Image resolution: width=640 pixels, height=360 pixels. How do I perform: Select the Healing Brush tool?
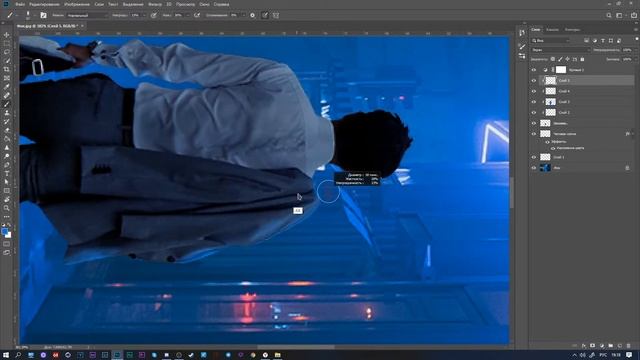7,96
